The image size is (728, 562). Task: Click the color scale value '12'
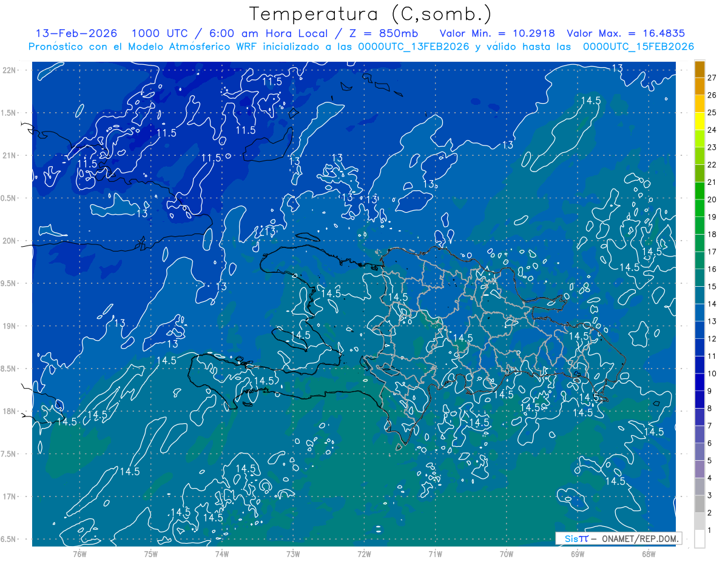(x=712, y=339)
